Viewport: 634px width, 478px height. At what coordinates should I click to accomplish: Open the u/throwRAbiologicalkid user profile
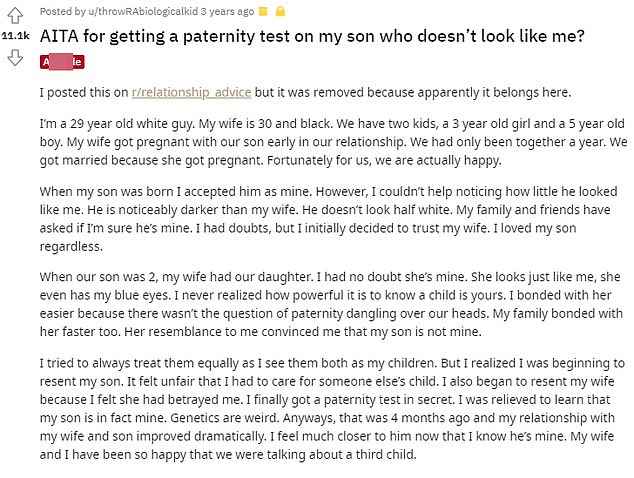click(133, 12)
